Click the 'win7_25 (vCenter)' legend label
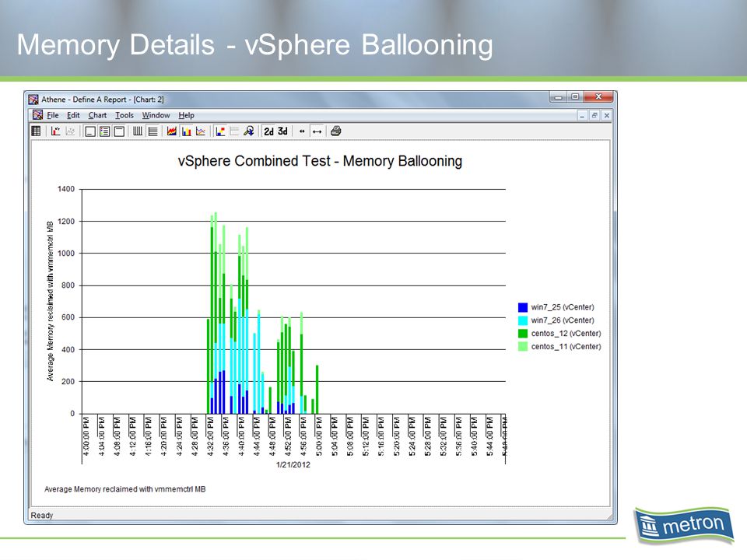This screenshot has width=747, height=560. (563, 307)
